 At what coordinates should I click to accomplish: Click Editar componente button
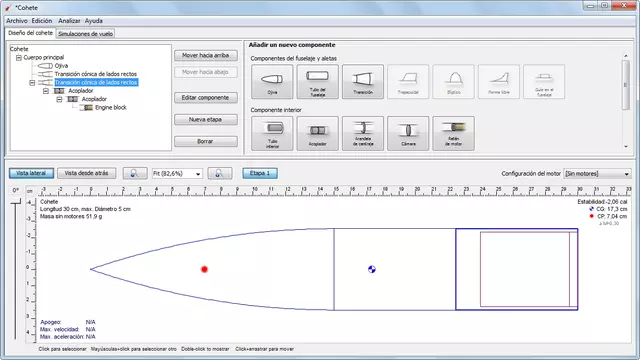[x=206, y=98]
